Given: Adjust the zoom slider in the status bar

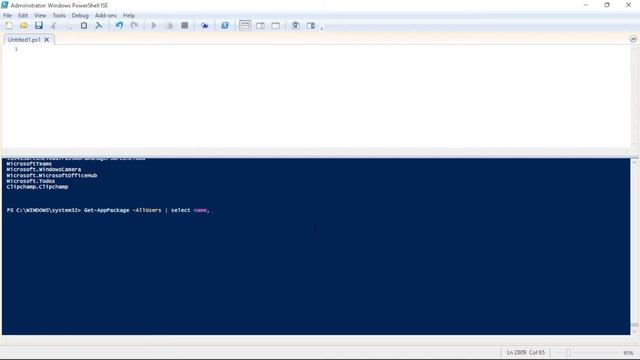Looking at the screenshot, I should [568, 353].
